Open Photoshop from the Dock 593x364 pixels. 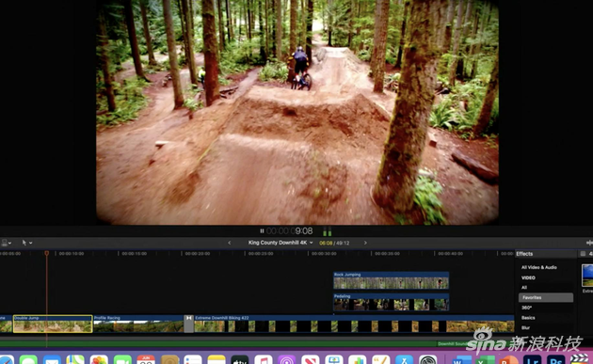[x=555, y=360]
